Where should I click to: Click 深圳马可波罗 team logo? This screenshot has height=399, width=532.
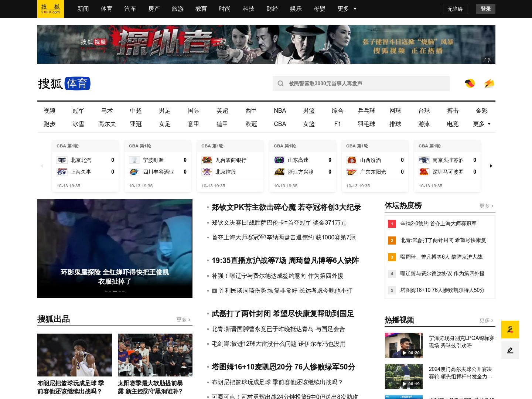424,172
